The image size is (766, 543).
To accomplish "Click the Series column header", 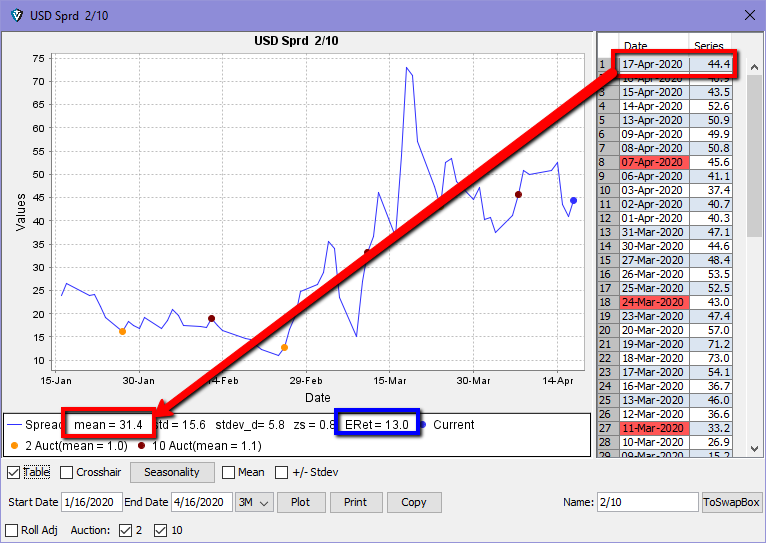I will (x=708, y=46).
